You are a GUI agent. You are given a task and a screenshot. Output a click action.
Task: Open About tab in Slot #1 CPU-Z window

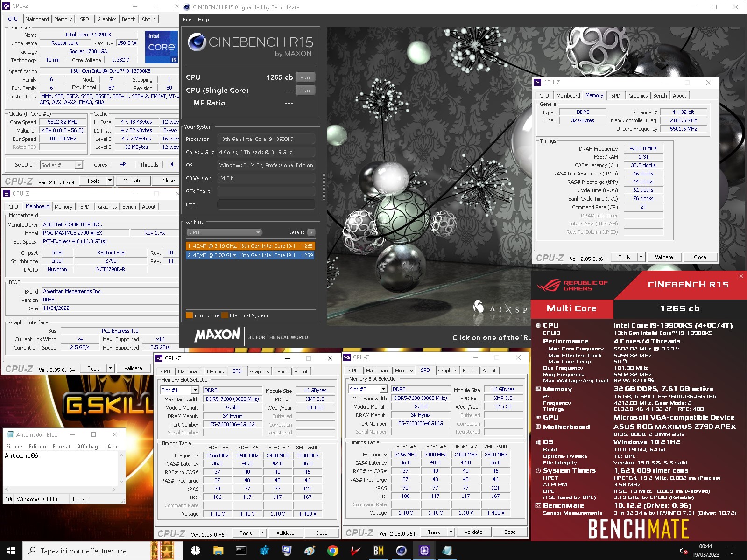click(x=301, y=371)
